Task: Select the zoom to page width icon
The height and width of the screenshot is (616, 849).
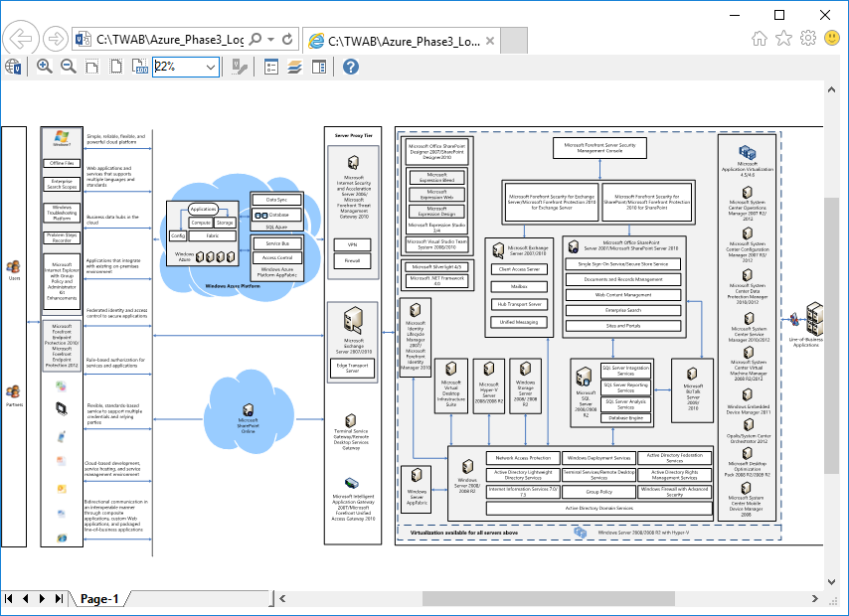Action: tap(92, 67)
